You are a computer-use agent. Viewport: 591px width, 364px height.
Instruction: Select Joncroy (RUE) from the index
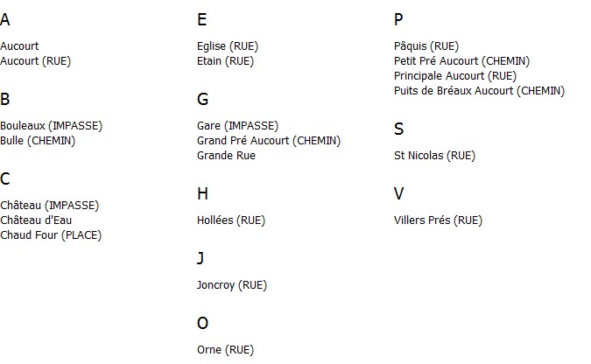tap(232, 285)
